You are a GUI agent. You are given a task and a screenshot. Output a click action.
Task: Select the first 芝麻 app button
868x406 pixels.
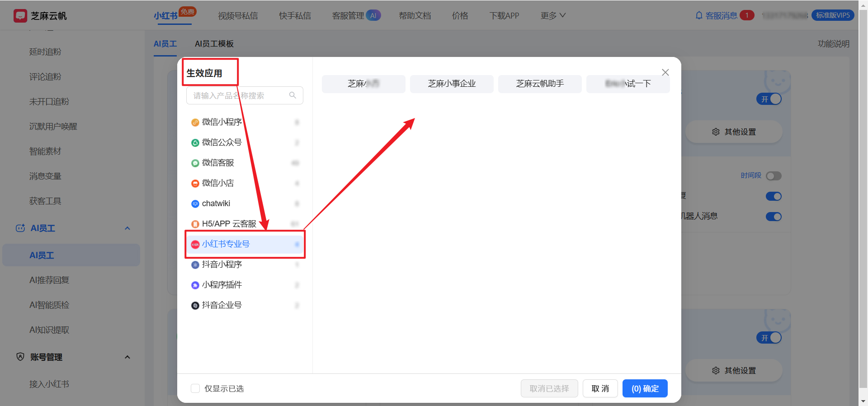[x=363, y=84]
